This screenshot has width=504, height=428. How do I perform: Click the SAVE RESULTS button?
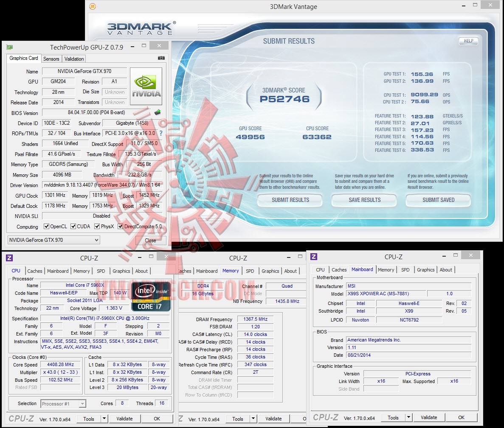[364, 200]
